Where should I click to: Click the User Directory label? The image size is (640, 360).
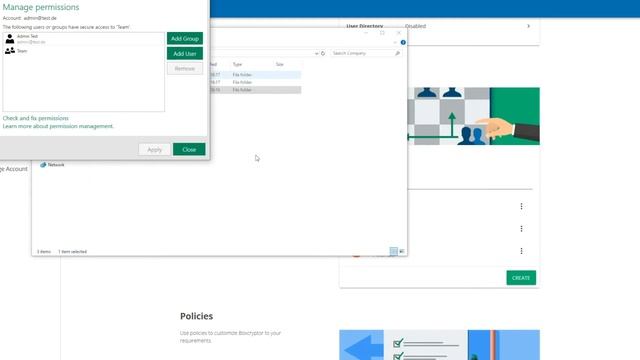[364, 26]
